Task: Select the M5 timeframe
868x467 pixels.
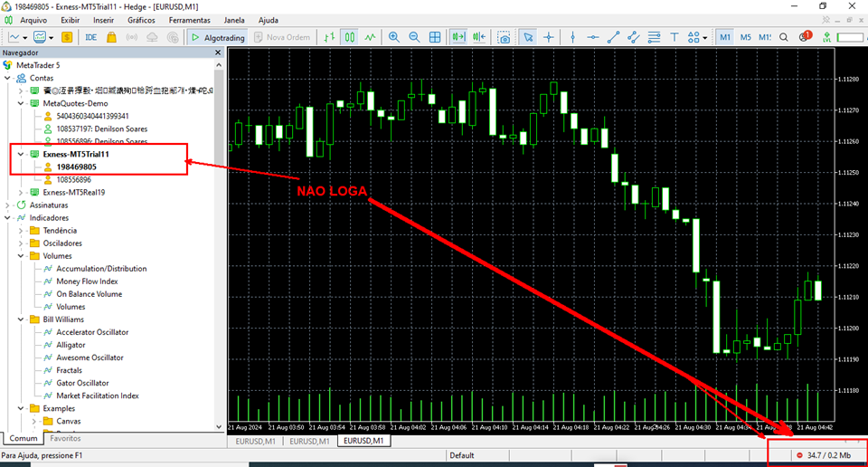Action: pyautogui.click(x=746, y=37)
